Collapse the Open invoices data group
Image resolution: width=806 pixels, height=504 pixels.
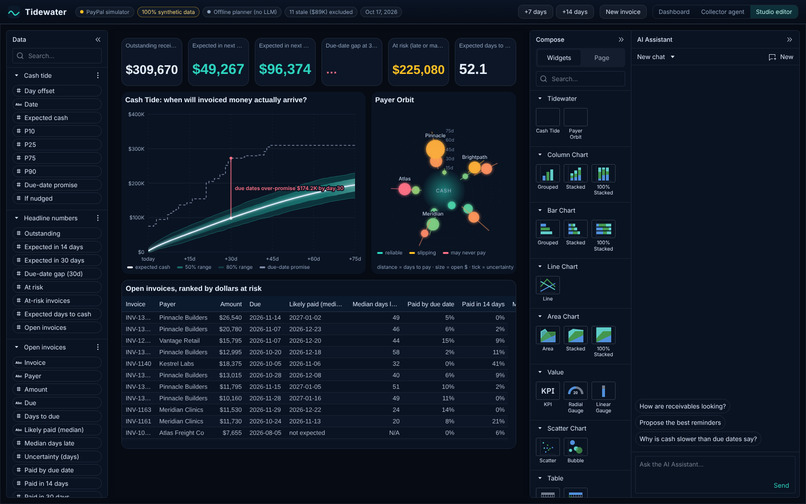[x=16, y=347]
